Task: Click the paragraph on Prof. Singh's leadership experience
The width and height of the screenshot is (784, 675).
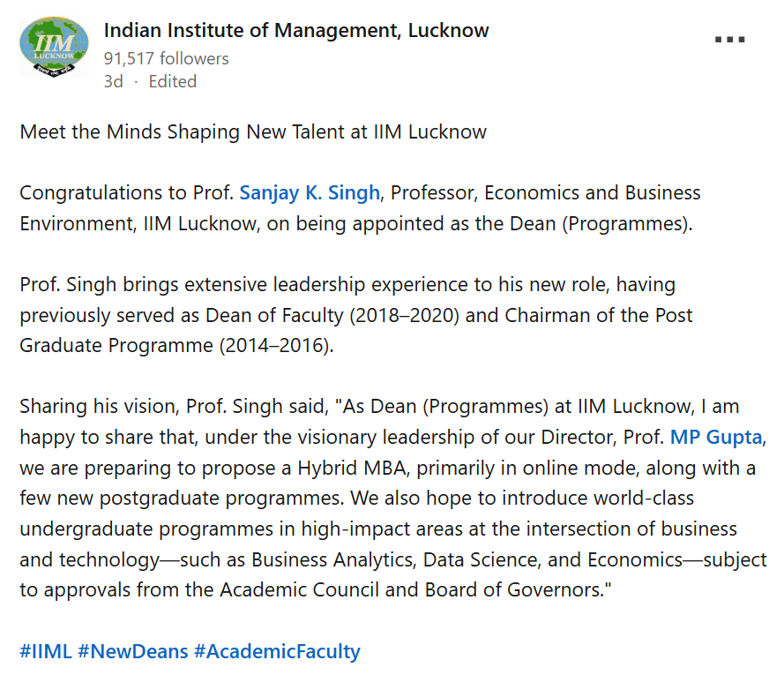Action: click(353, 314)
